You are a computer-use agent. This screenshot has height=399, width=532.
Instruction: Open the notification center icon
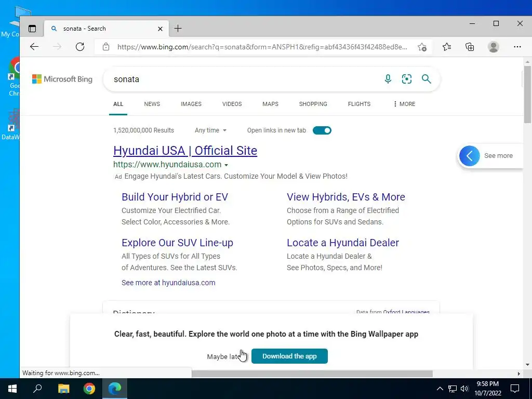[515, 389]
